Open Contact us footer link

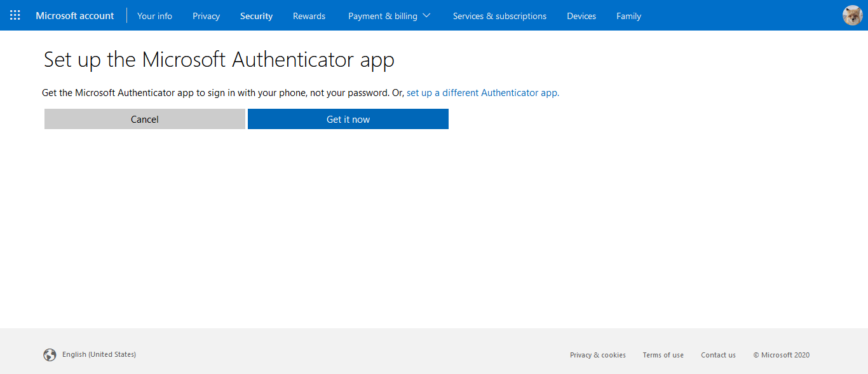[718, 355]
